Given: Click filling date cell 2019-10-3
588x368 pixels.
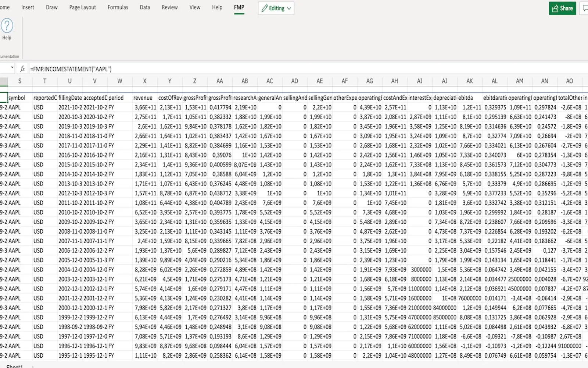Looking at the screenshot, I should pos(70,126).
